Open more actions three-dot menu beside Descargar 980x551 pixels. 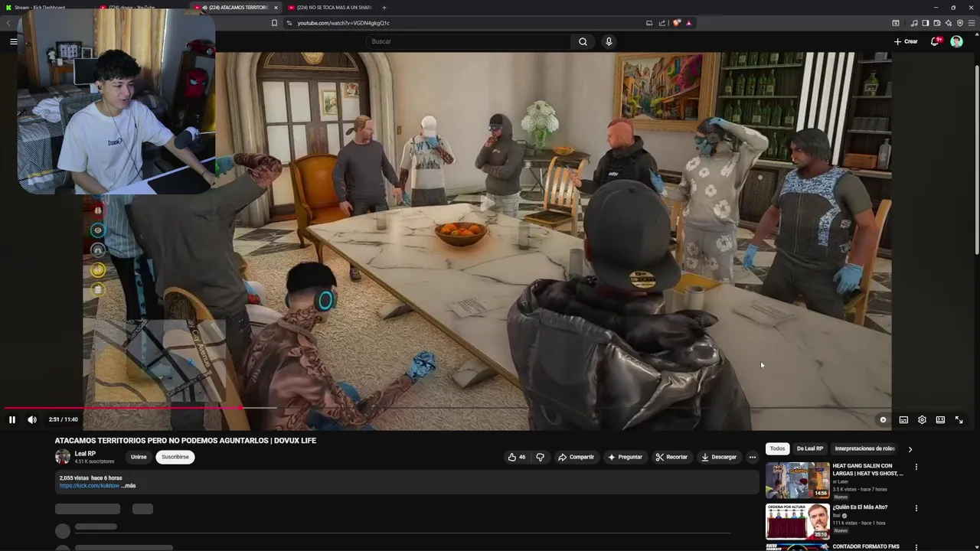[x=752, y=457]
